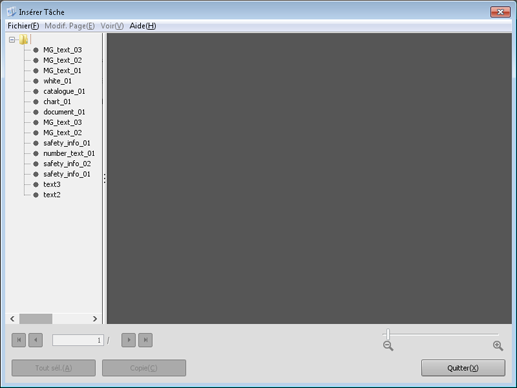This screenshot has height=388, width=517.
Task: Click the bullet icon beside document_01
Action: pos(36,112)
